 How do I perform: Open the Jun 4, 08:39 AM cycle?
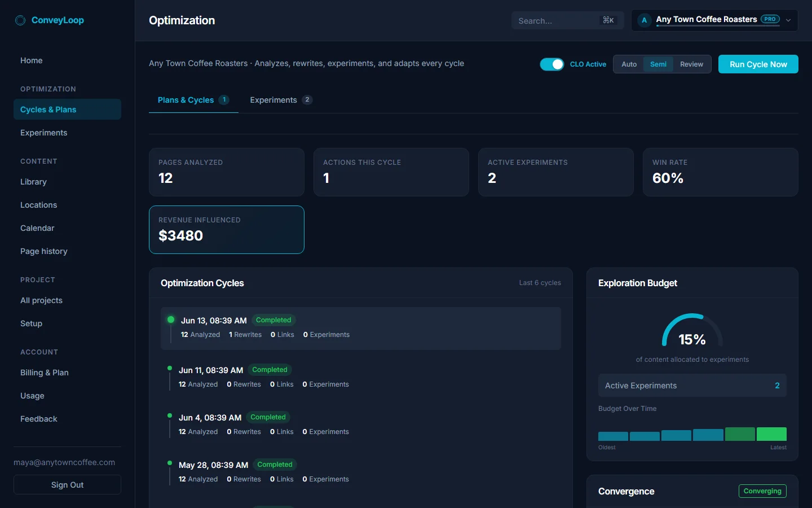click(361, 424)
